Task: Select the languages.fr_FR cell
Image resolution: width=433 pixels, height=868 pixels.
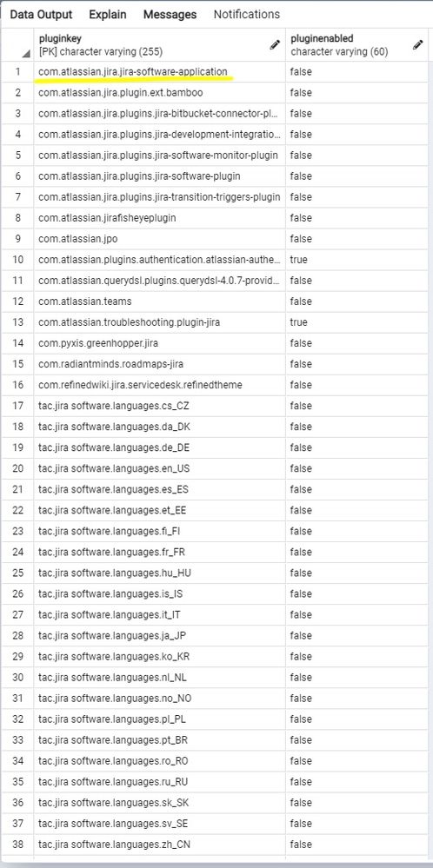Action: click(159, 552)
